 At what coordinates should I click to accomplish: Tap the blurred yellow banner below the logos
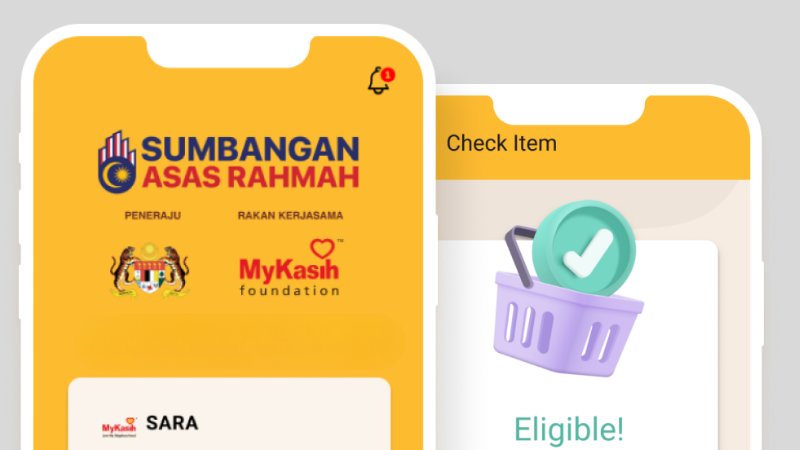click(240, 341)
